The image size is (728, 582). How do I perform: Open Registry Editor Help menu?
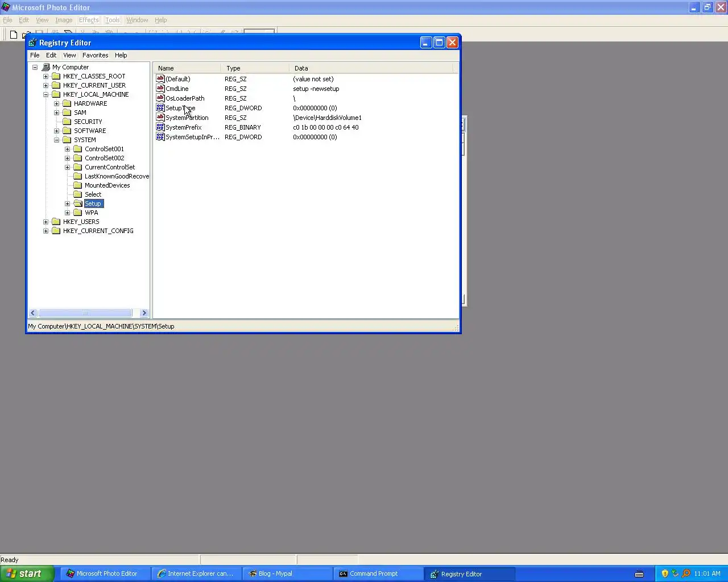(x=121, y=55)
